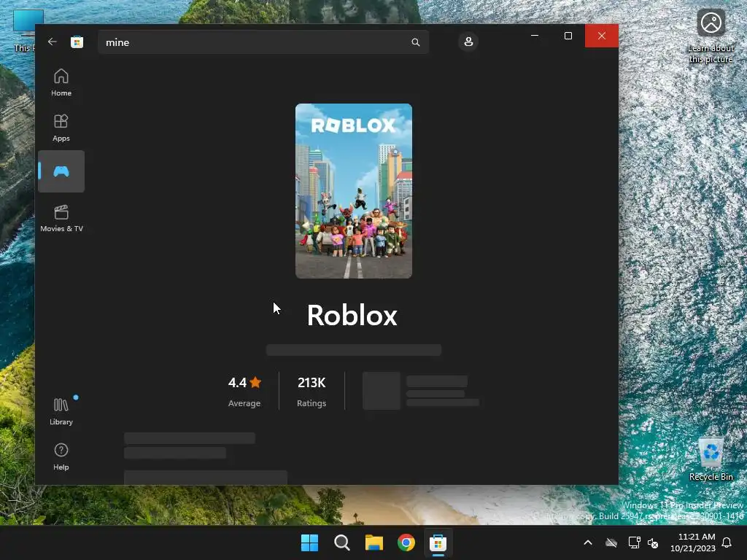
Task: Click the muted volume tray icon
Action: click(x=653, y=542)
